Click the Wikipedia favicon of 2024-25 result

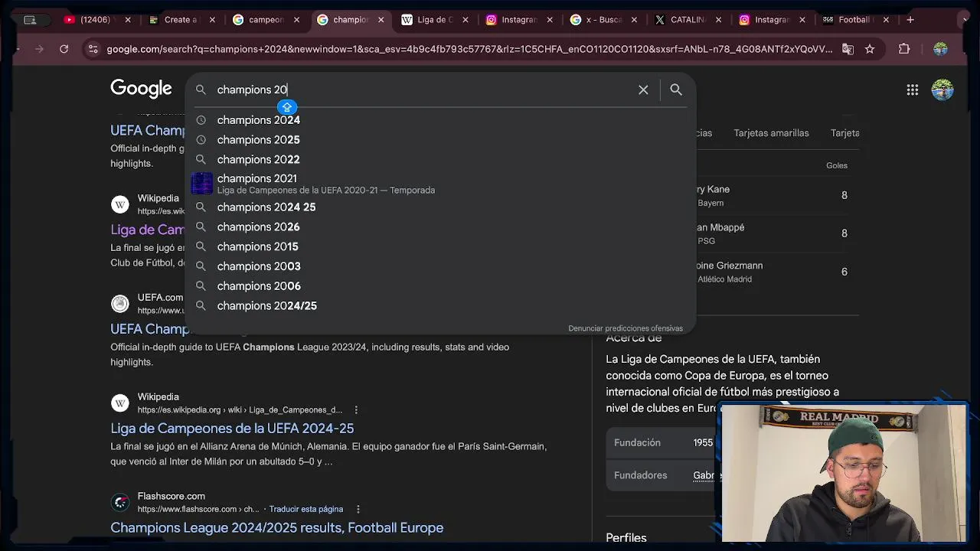tap(120, 403)
